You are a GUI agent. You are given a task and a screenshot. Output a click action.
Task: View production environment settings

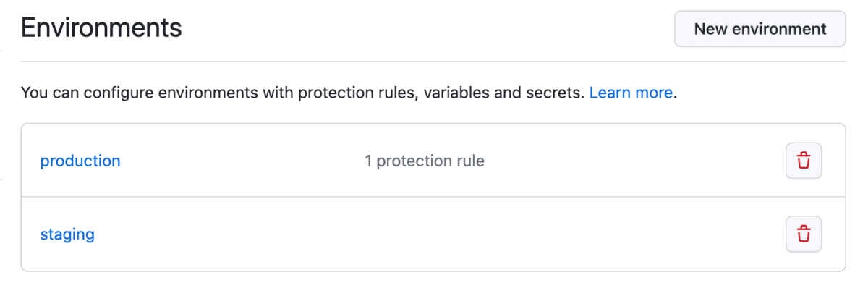click(80, 161)
